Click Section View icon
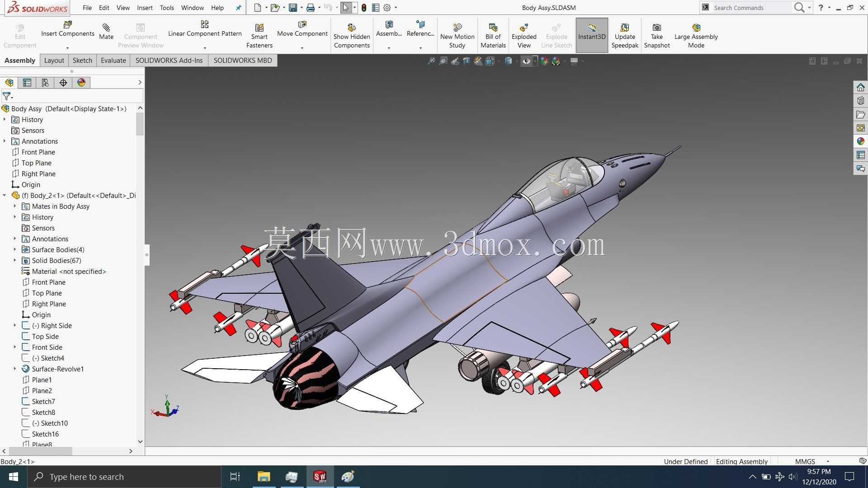This screenshot has height=488, width=868. [x=467, y=61]
